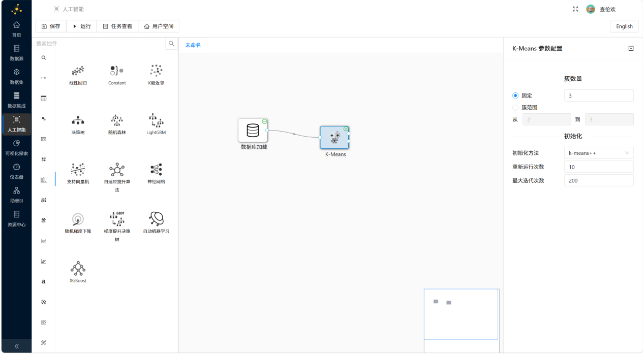Click the 重新运行次数 field showing 10
Image resolution: width=644 pixels, height=354 pixels.
point(599,167)
